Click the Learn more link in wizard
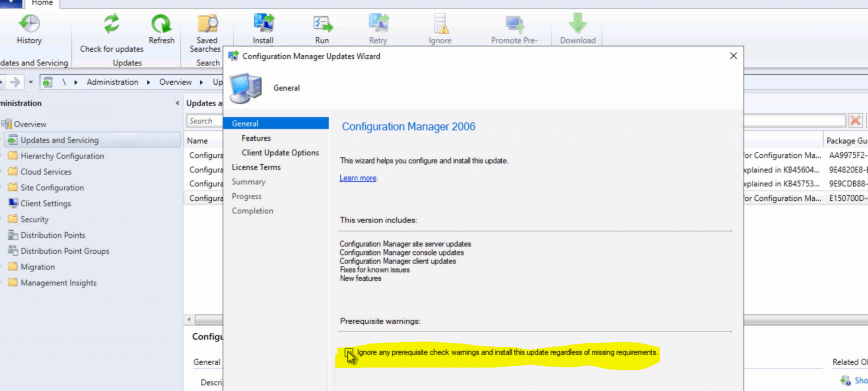The image size is (868, 391). point(358,178)
